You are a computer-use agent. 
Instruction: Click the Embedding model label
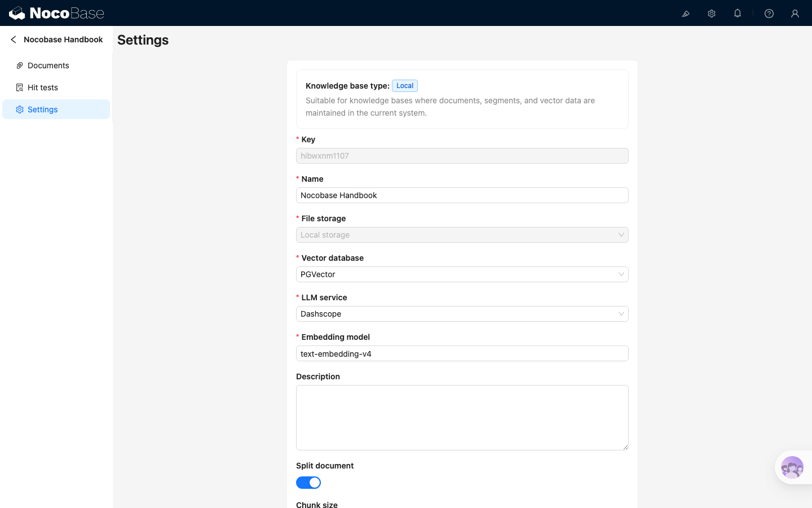pos(336,337)
